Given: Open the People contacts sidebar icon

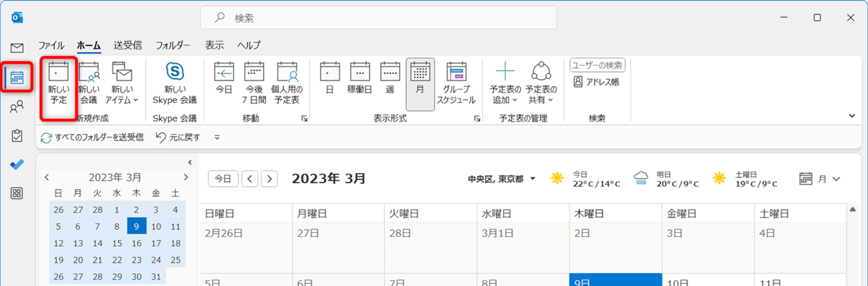Looking at the screenshot, I should point(17,107).
